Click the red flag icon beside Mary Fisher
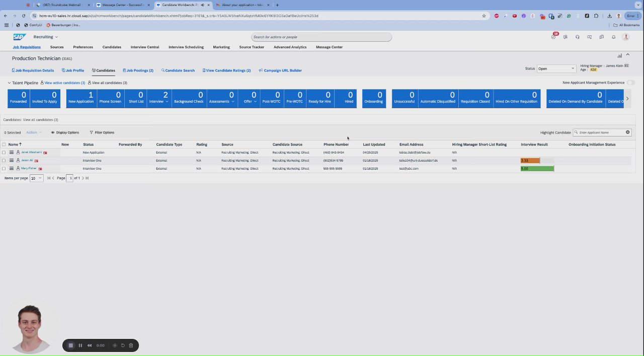 (40, 169)
